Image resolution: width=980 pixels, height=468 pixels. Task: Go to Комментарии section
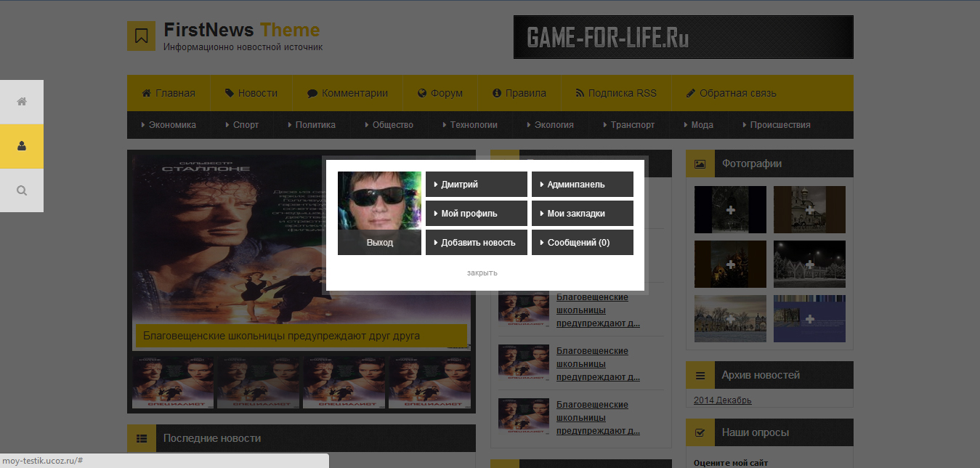tap(347, 93)
